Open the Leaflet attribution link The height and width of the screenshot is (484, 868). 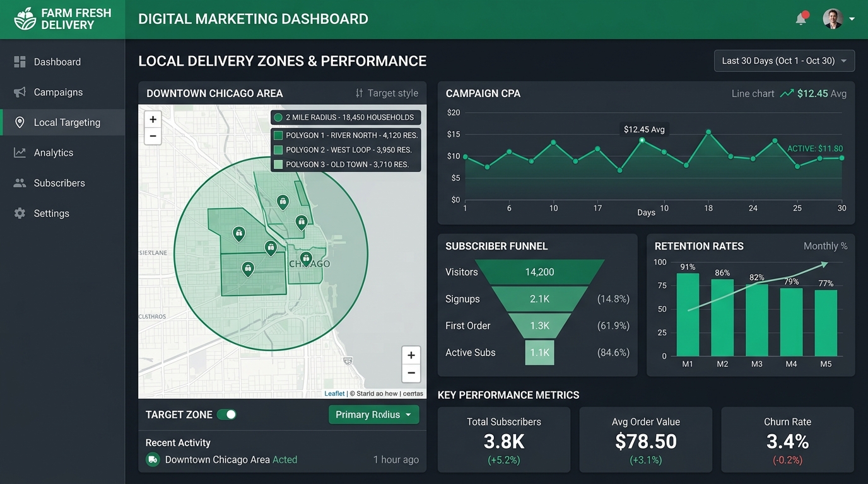334,393
